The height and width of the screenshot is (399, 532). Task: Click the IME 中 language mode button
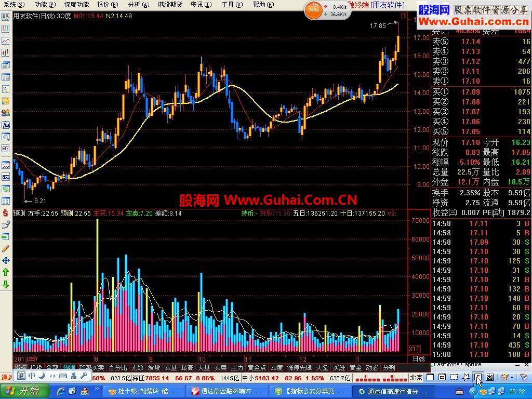32,375
